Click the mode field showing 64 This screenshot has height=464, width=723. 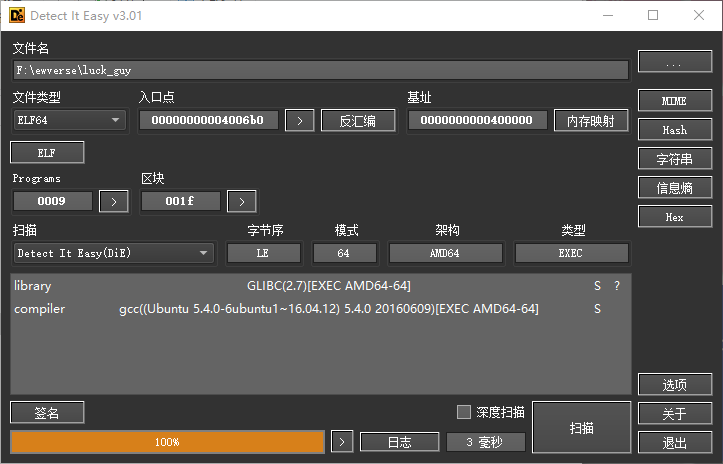coord(344,253)
